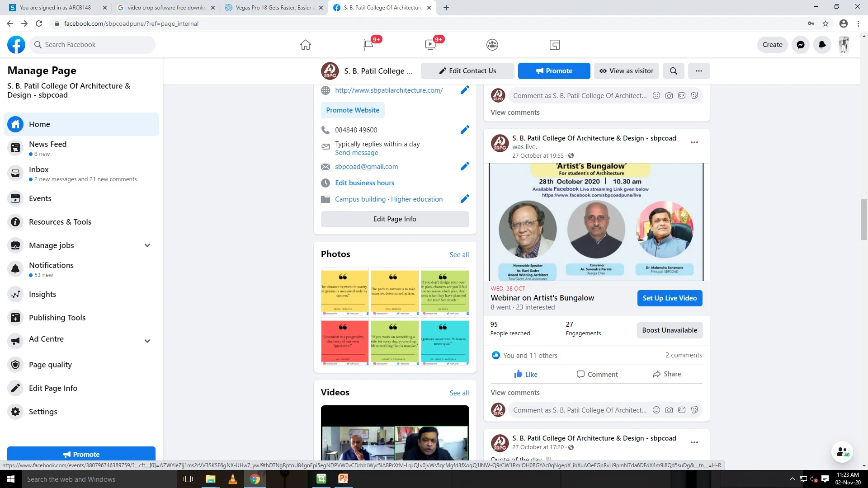Insert emoji in the Artist's Bungalow comment box
868x488 pixels.
pyautogui.click(x=656, y=410)
